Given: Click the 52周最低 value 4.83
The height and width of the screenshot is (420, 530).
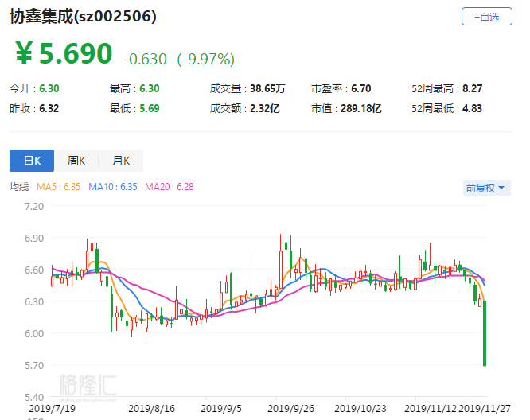Looking at the screenshot, I should click(472, 108).
